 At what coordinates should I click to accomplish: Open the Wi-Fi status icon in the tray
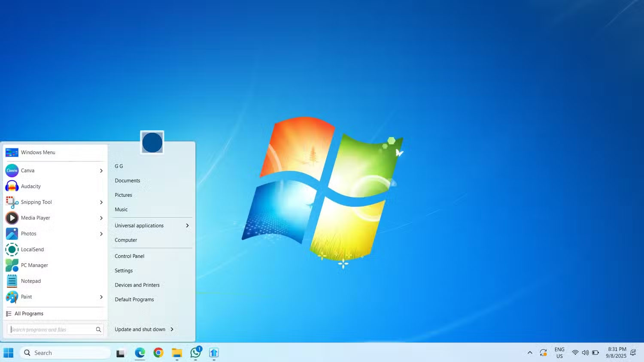point(575,353)
